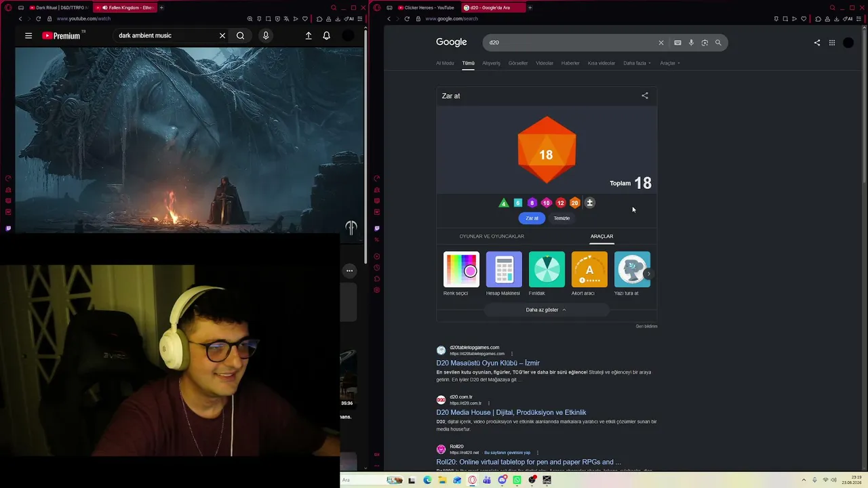Open the dice modifier plus/minus button

click(x=589, y=203)
